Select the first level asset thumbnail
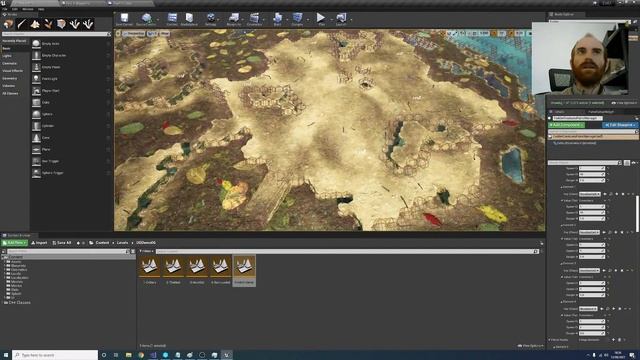The height and width of the screenshot is (360, 640). click(x=150, y=267)
